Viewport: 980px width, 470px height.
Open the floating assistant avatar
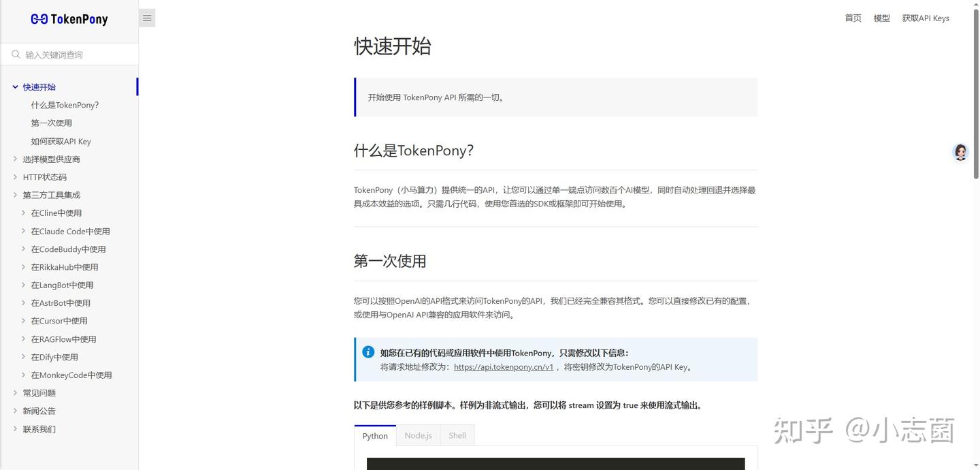coord(960,152)
